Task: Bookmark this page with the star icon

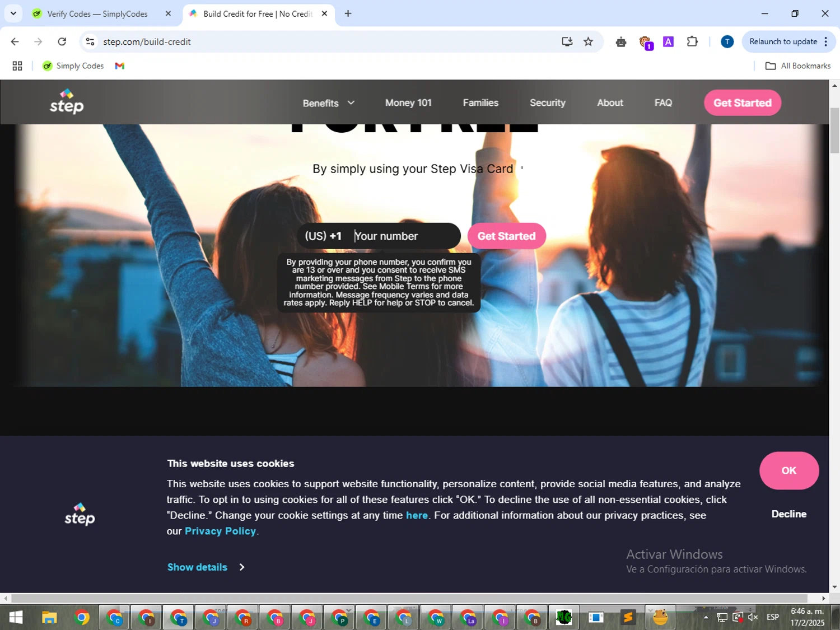Action: pos(588,41)
